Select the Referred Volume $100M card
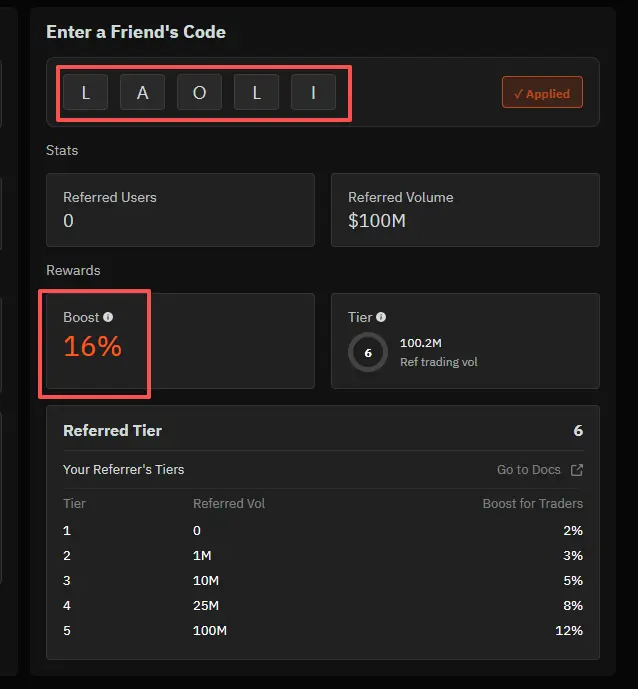Screen dimensions: 638x689 click(465, 209)
